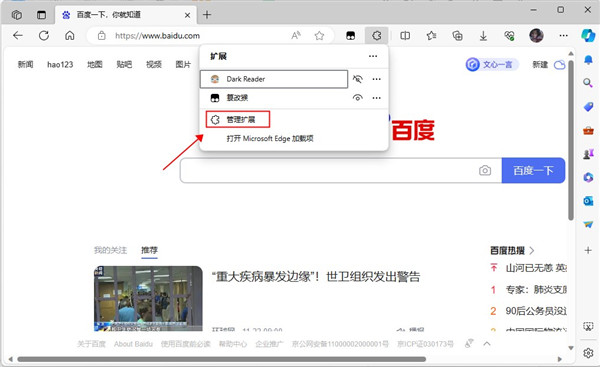The width and height of the screenshot is (600, 367).
Task: Open the 图片 images link
Action: coord(183,64)
